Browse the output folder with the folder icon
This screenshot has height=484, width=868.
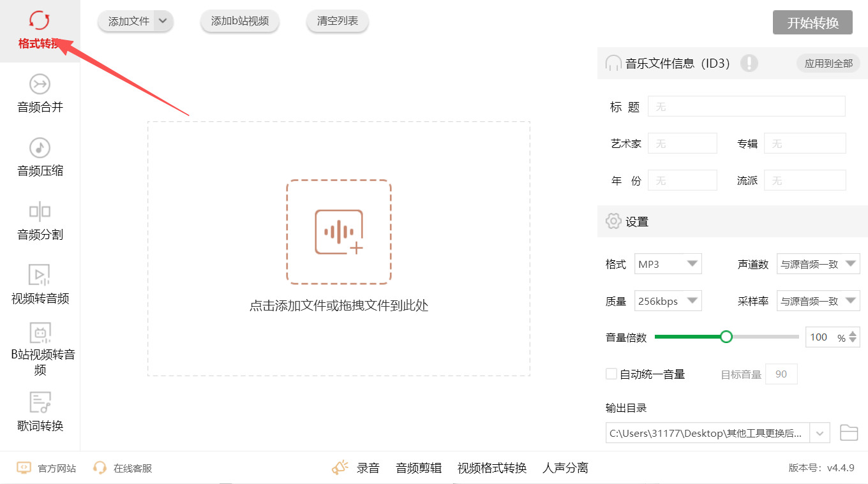849,432
